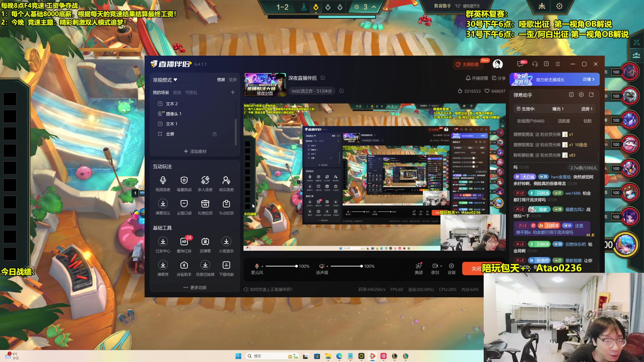The width and height of the screenshot is (644, 362).
Task: Open the hamburger main menu
Action: coord(558,64)
